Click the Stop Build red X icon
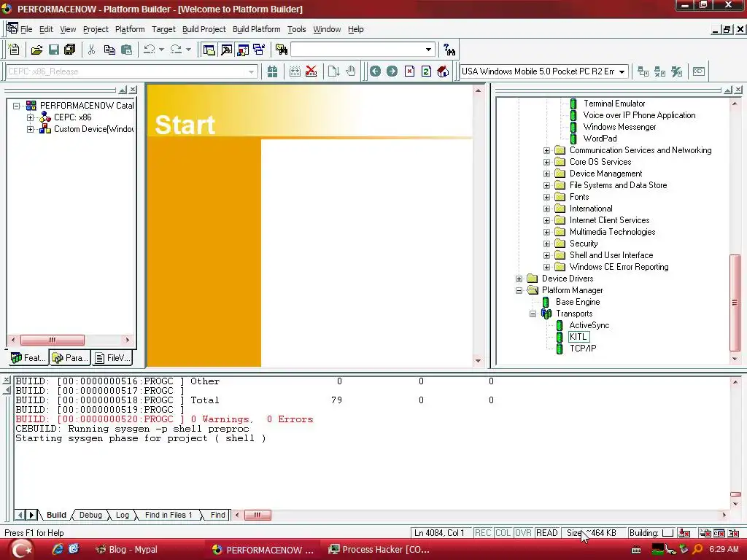 [311, 71]
